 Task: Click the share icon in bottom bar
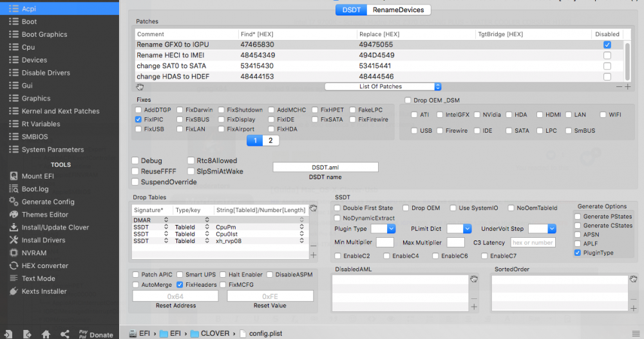click(x=64, y=334)
